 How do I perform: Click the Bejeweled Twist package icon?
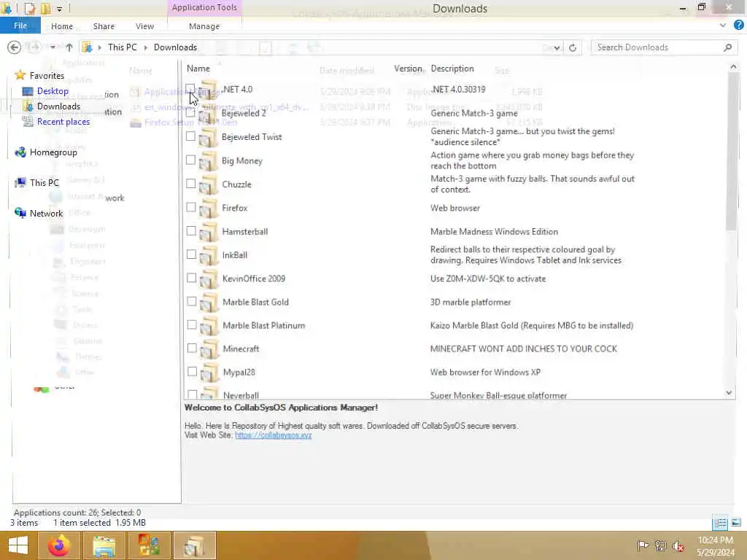click(208, 137)
